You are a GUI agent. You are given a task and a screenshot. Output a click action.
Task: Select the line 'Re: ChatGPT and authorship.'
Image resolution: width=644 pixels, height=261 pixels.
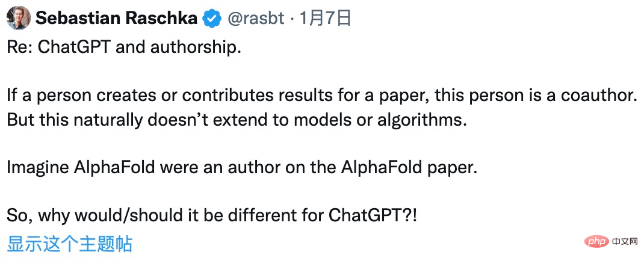(123, 48)
